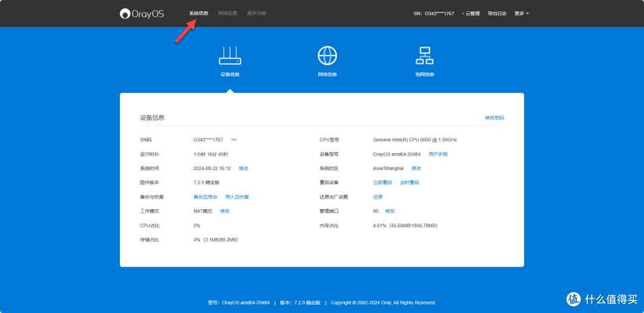644x313 pixels.
Task: Click the 修改密码 link
Action: click(x=494, y=118)
